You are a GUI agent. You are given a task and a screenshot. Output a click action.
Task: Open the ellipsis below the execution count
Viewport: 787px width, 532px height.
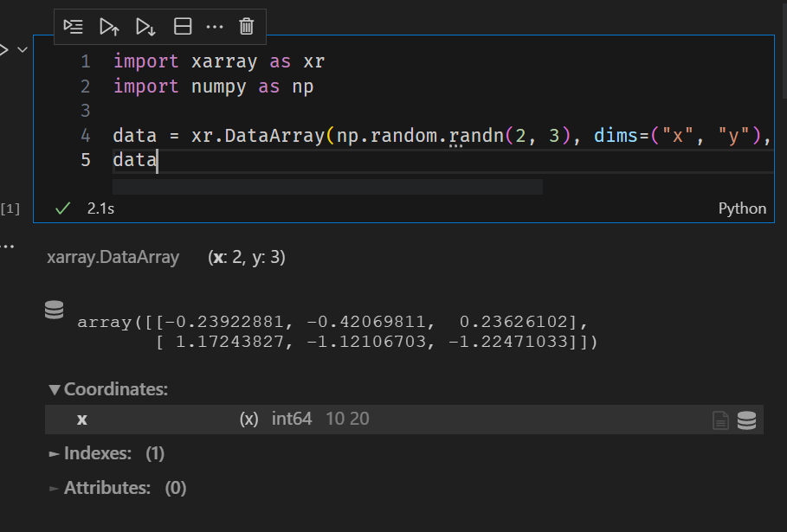tap(9, 245)
